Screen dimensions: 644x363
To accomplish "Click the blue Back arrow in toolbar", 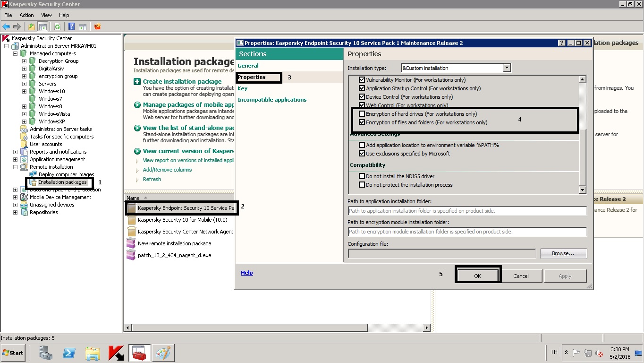I will click(6, 27).
